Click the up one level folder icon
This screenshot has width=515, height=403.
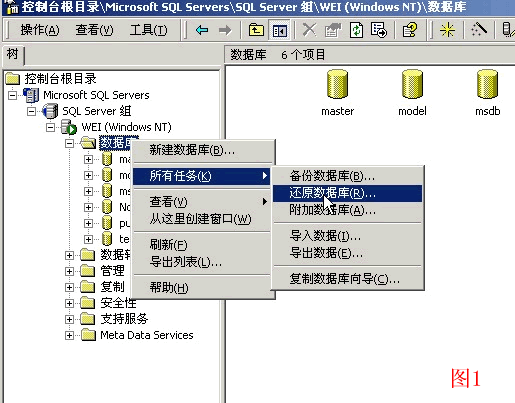[x=256, y=30]
